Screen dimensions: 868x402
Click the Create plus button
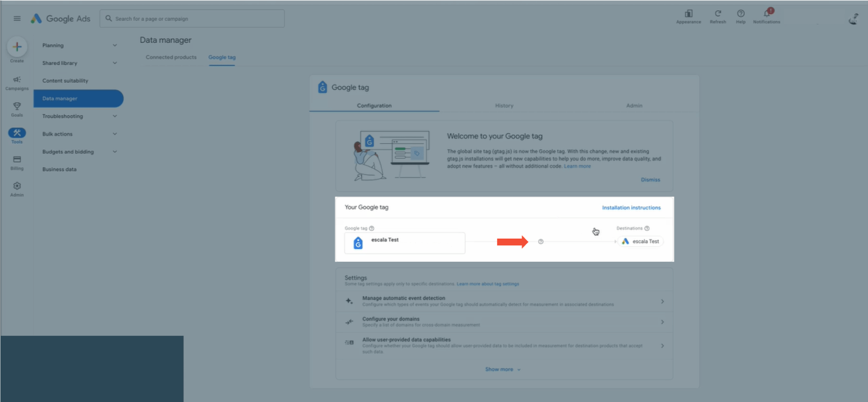17,47
